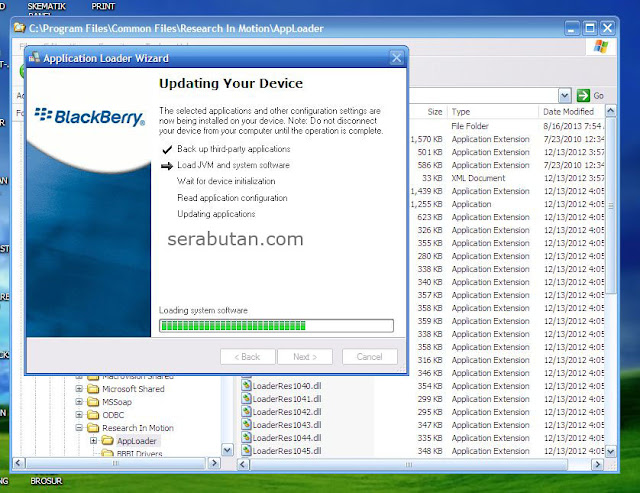Screen dimensions: 640x493
Task: Click the LoaderRes1040.dll file icon
Action: point(246,386)
